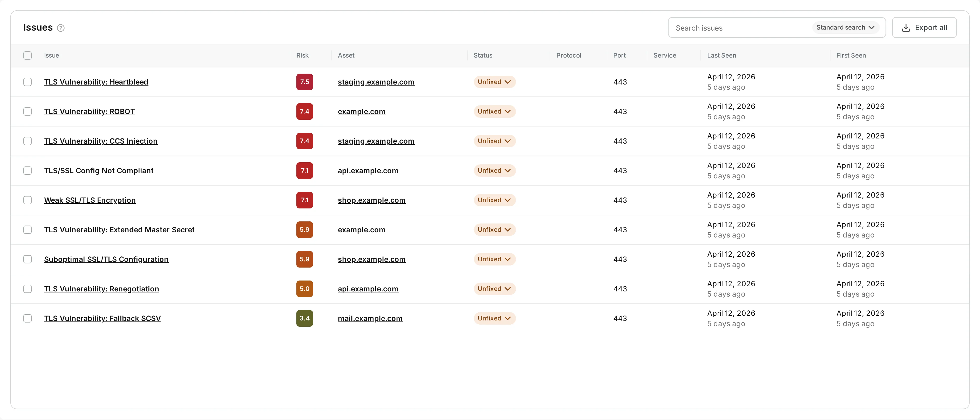This screenshot has width=980, height=420.
Task: Check the Extended Master Secret row checkbox
Action: pos(28,230)
